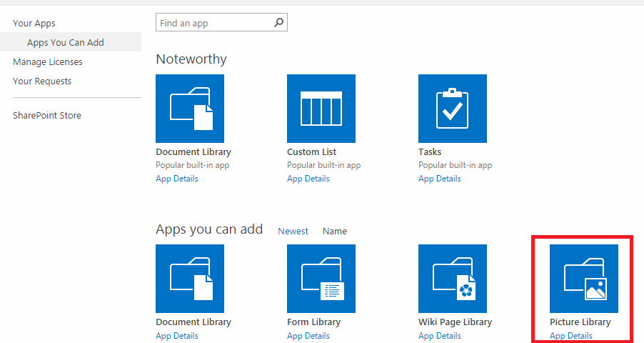Open App Details under Form Library
Image resolution: width=644 pixels, height=343 pixels.
point(308,336)
